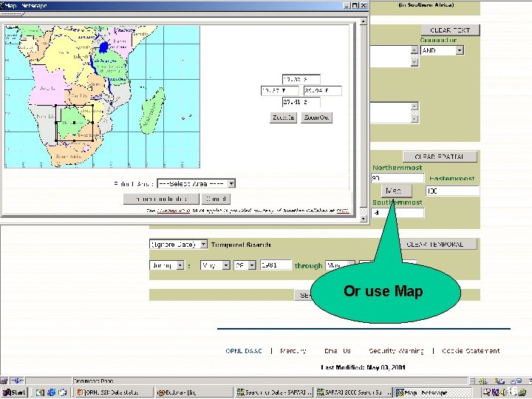
Task: Click the CLEAR TEXT button
Action: click(450, 30)
